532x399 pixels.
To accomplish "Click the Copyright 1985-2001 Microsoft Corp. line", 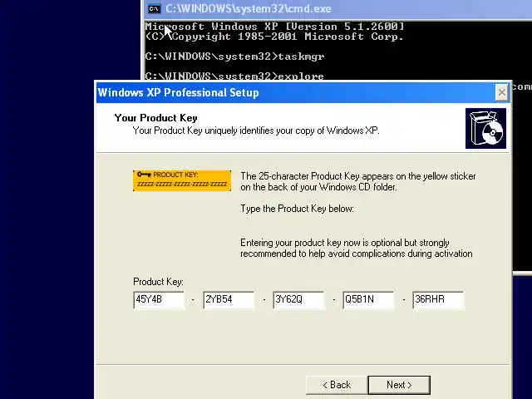I will [x=275, y=37].
